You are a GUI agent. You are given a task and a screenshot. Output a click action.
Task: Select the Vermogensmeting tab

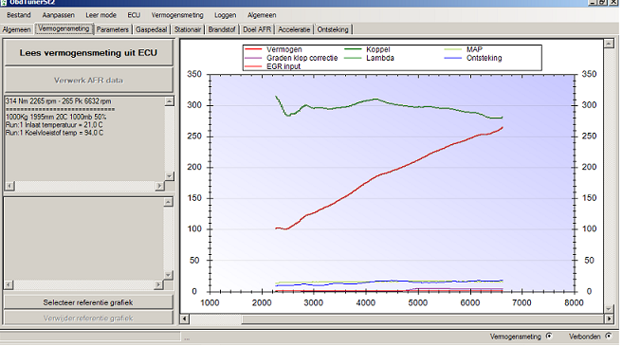point(64,29)
